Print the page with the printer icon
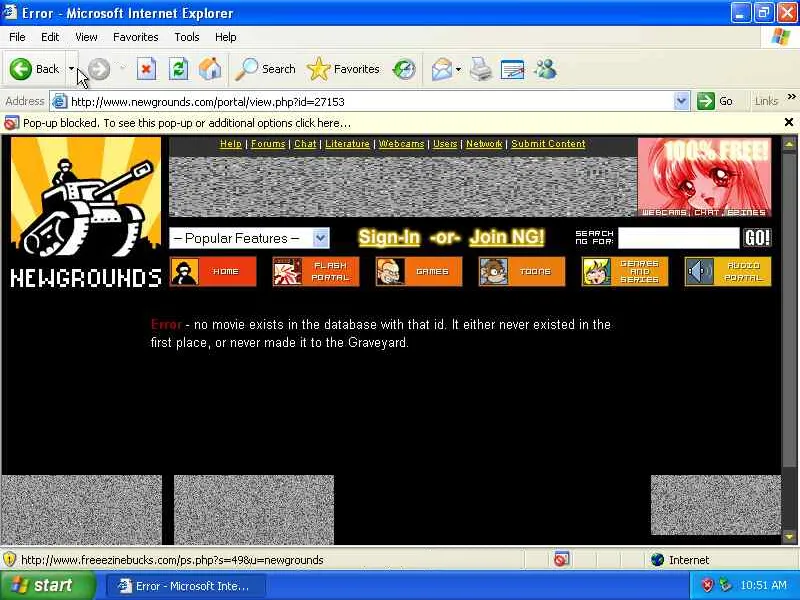This screenshot has width=800, height=600. (480, 69)
